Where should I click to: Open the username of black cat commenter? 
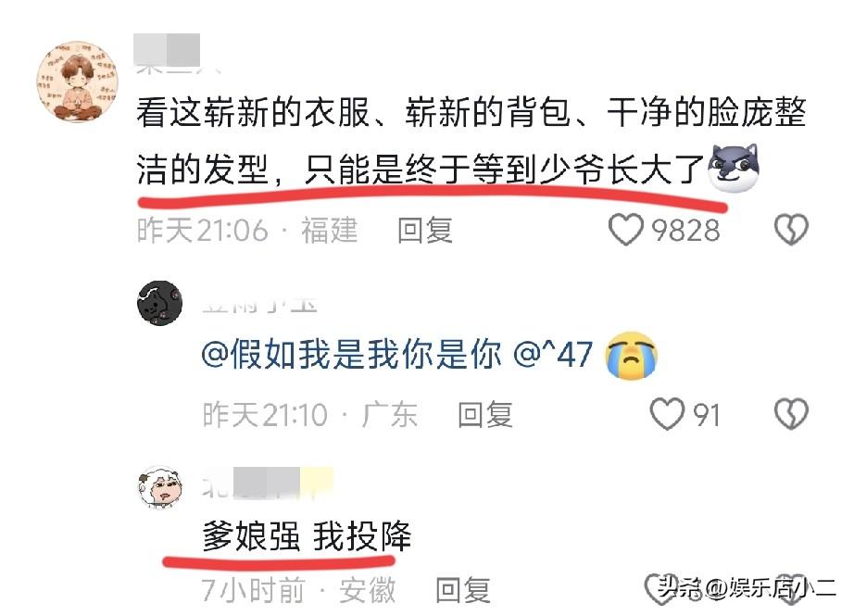click(x=259, y=305)
